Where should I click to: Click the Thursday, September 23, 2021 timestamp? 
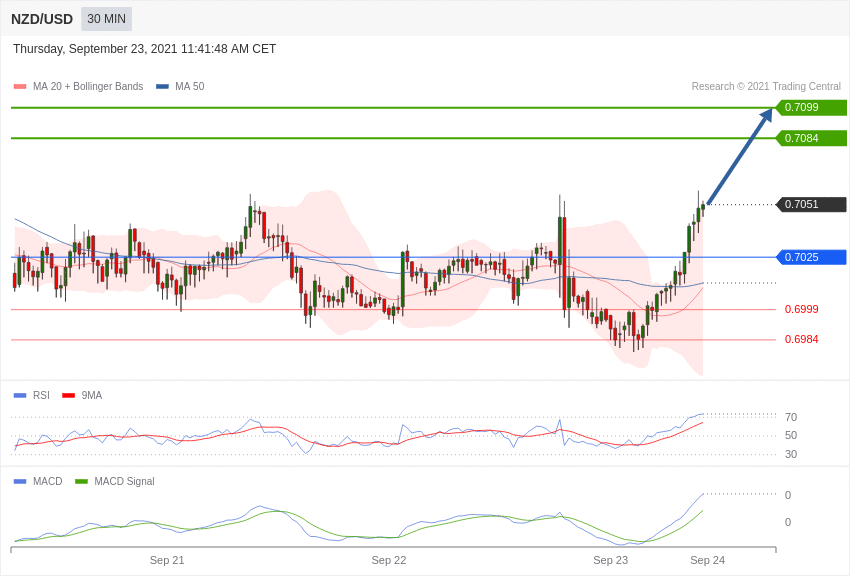point(144,49)
